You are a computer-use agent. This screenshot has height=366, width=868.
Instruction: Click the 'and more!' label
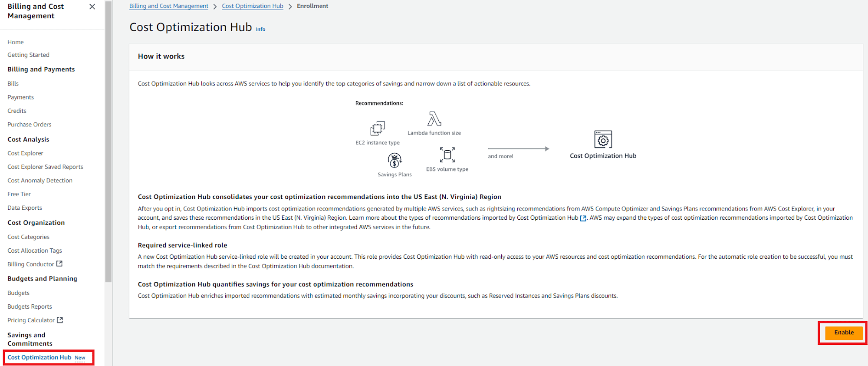tap(500, 156)
